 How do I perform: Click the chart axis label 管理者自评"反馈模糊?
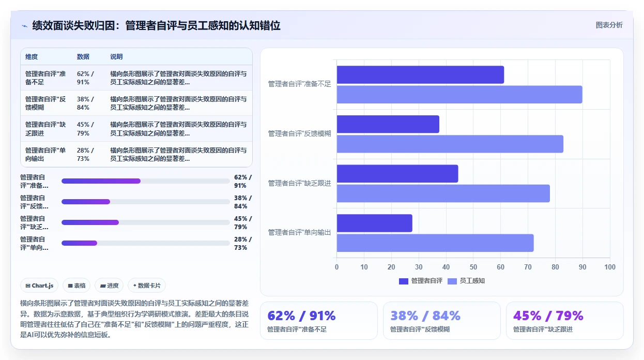299,133
